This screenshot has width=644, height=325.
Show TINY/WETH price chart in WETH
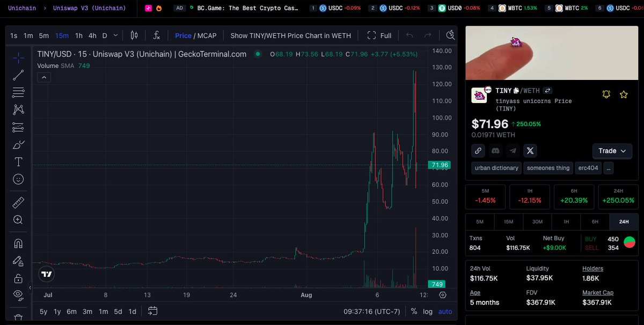click(290, 35)
